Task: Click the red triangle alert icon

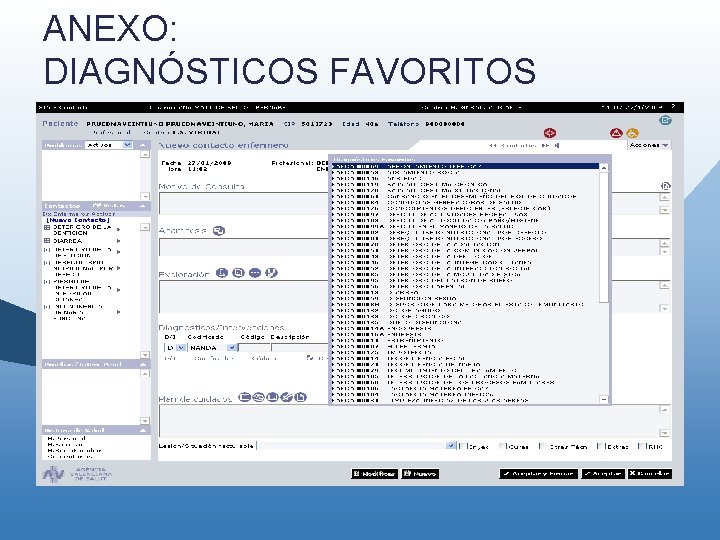Action: (x=616, y=133)
